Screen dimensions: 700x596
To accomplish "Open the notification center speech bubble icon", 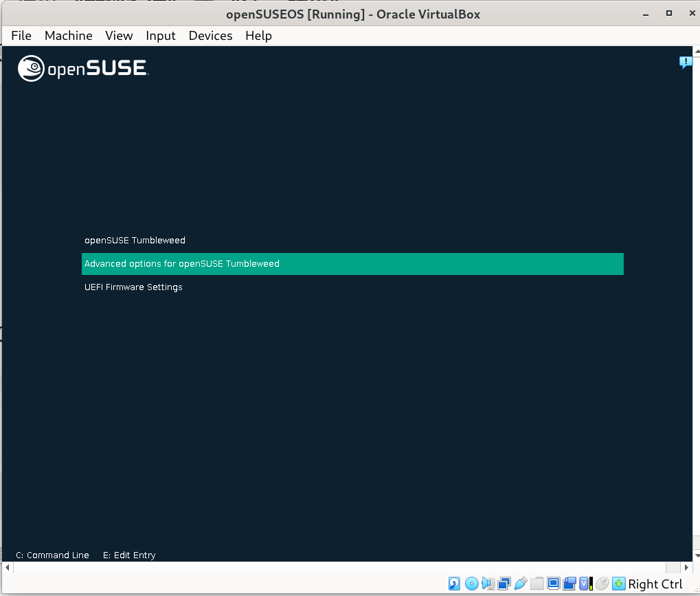I will click(686, 62).
